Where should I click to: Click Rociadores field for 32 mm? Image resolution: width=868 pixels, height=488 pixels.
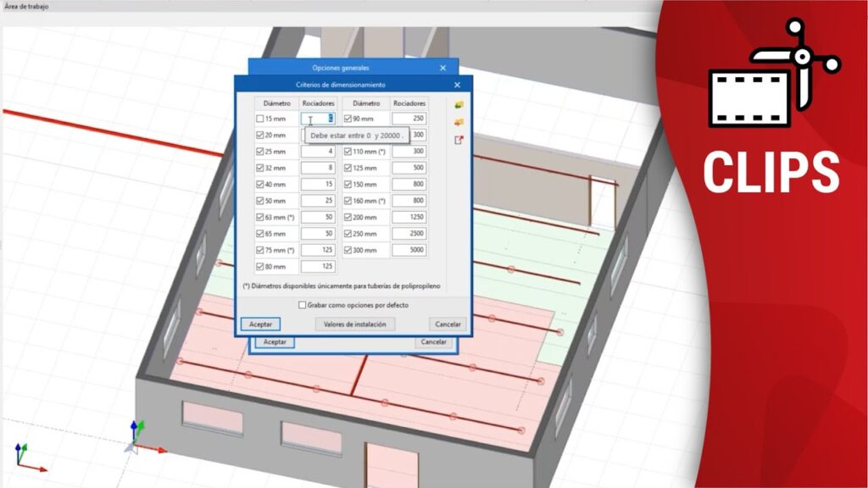click(320, 169)
